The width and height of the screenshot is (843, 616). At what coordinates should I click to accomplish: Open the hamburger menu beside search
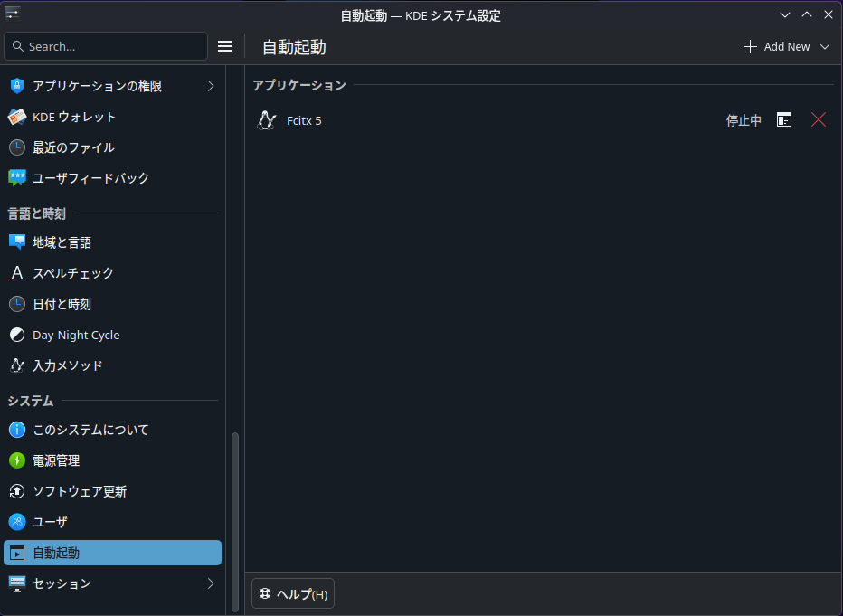(x=226, y=46)
